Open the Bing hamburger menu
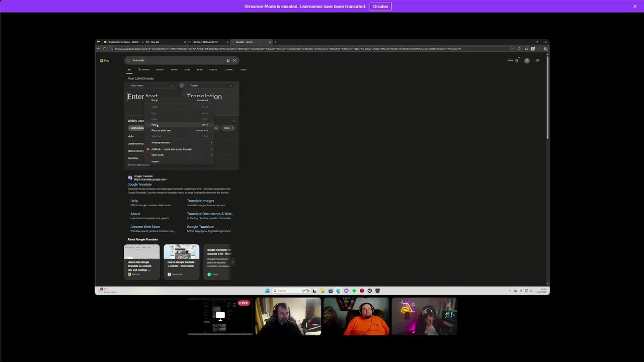The image size is (644, 362). click(537, 61)
